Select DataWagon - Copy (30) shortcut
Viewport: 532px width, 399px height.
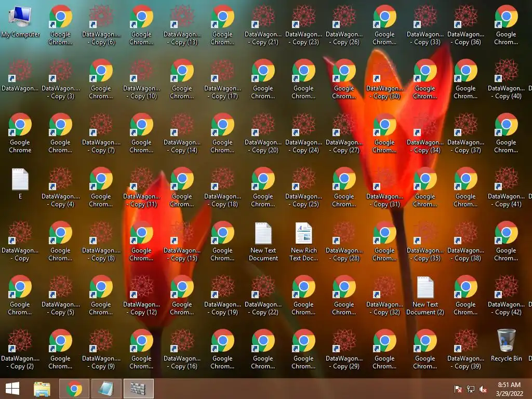[385, 79]
